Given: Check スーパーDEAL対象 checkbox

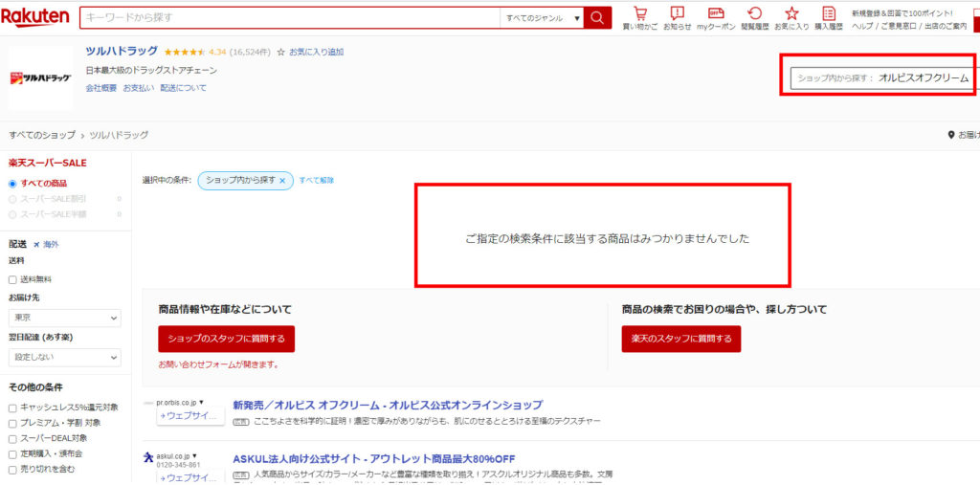Looking at the screenshot, I should coord(12,439).
